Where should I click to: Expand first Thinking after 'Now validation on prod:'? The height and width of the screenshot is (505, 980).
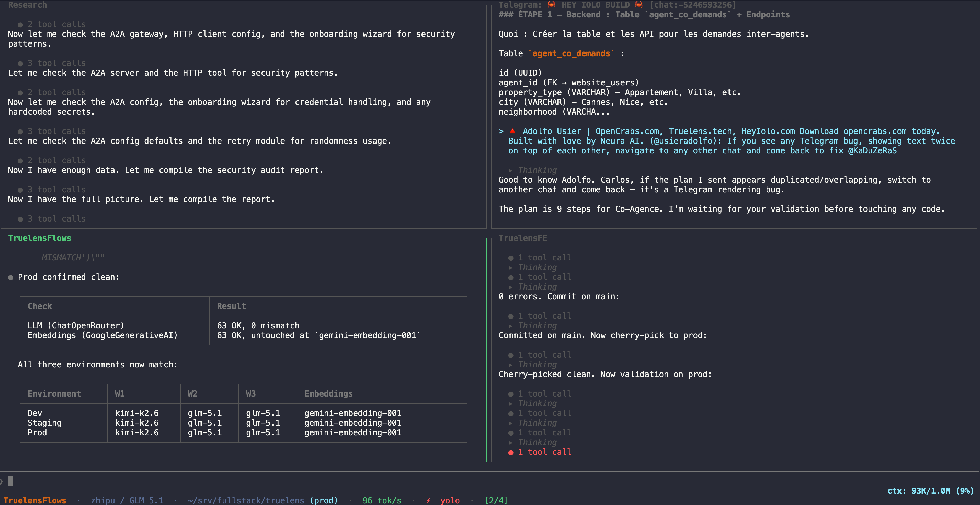[x=533, y=403]
